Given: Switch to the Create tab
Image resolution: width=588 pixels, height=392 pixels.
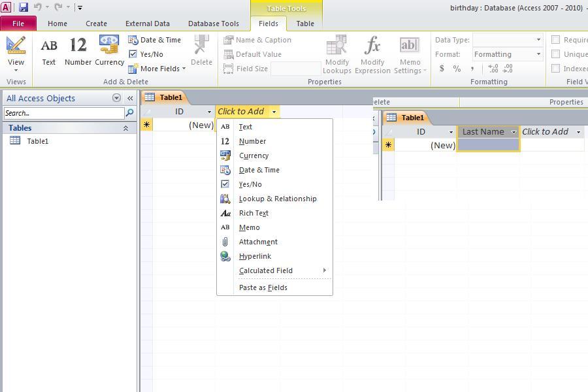Looking at the screenshot, I should tap(97, 24).
